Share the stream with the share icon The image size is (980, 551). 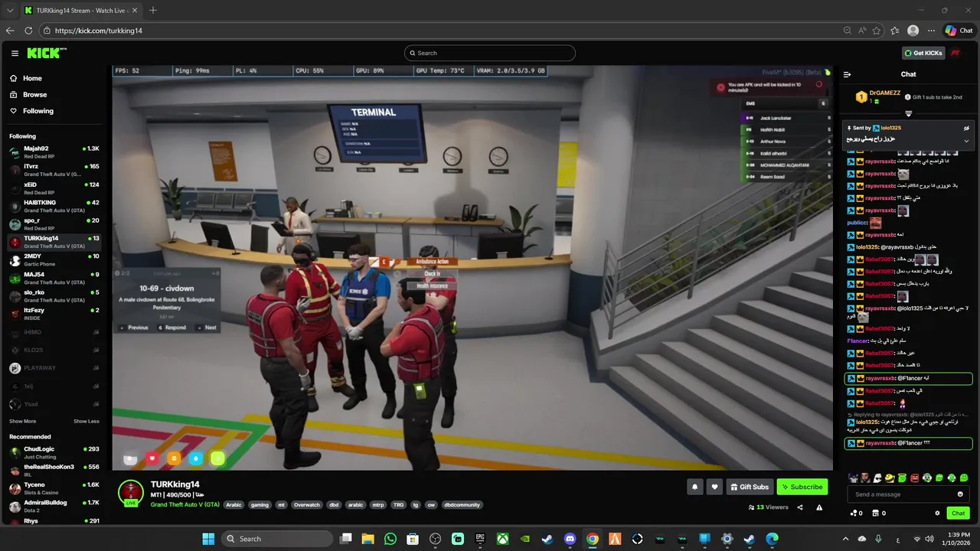(800, 507)
